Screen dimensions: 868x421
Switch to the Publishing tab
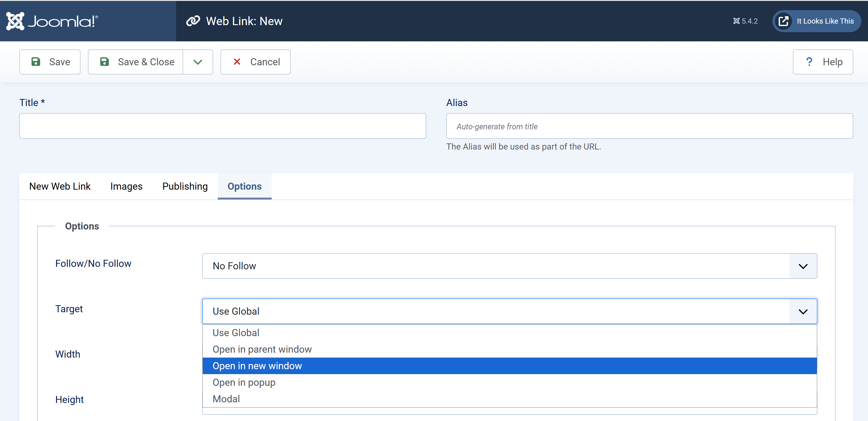pos(185,186)
